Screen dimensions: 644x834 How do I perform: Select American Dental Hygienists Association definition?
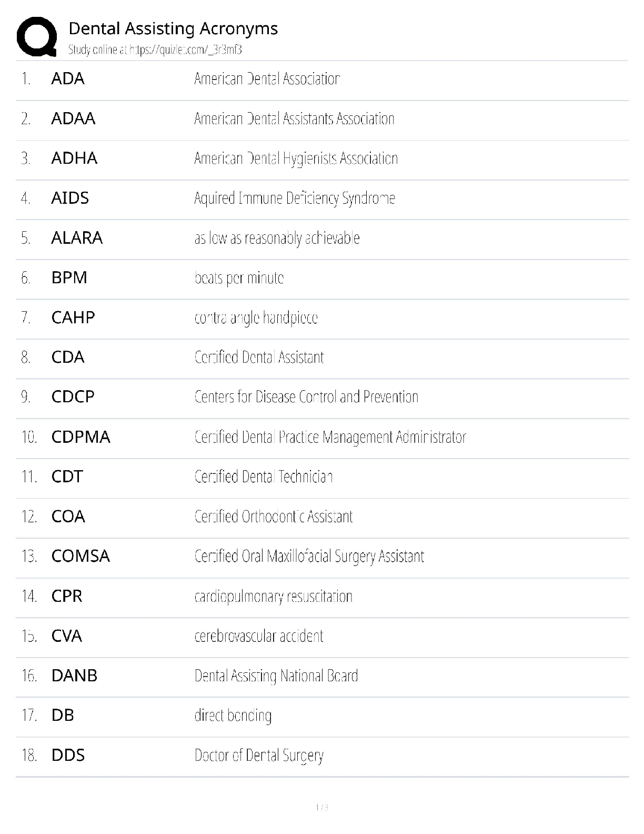[x=296, y=158]
